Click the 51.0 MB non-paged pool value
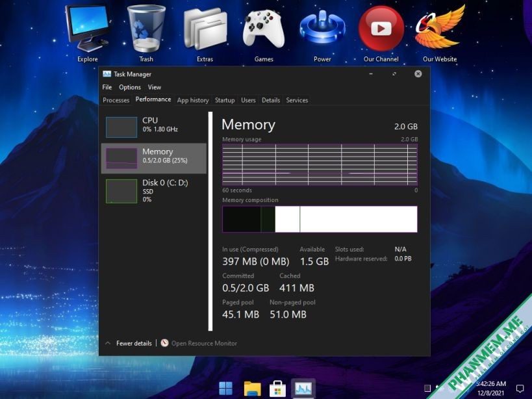Image resolution: width=532 pixels, height=399 pixels. 288,315
